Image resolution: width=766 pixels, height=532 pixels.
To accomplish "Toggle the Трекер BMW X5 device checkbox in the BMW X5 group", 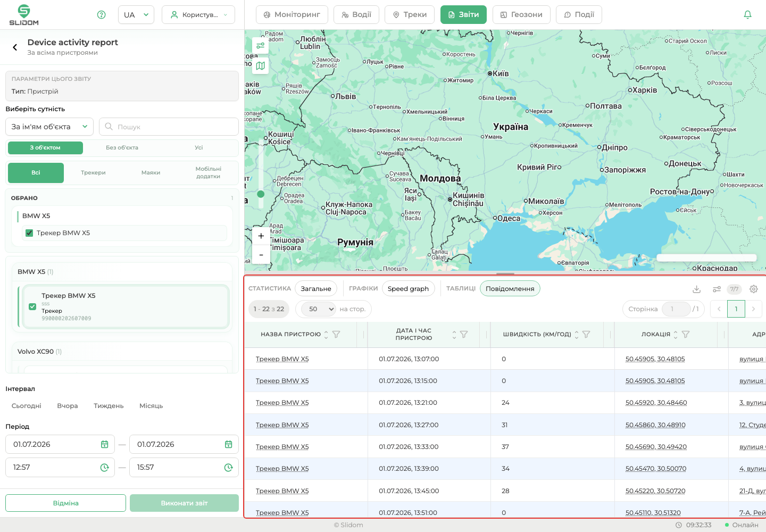I will 32,306.
